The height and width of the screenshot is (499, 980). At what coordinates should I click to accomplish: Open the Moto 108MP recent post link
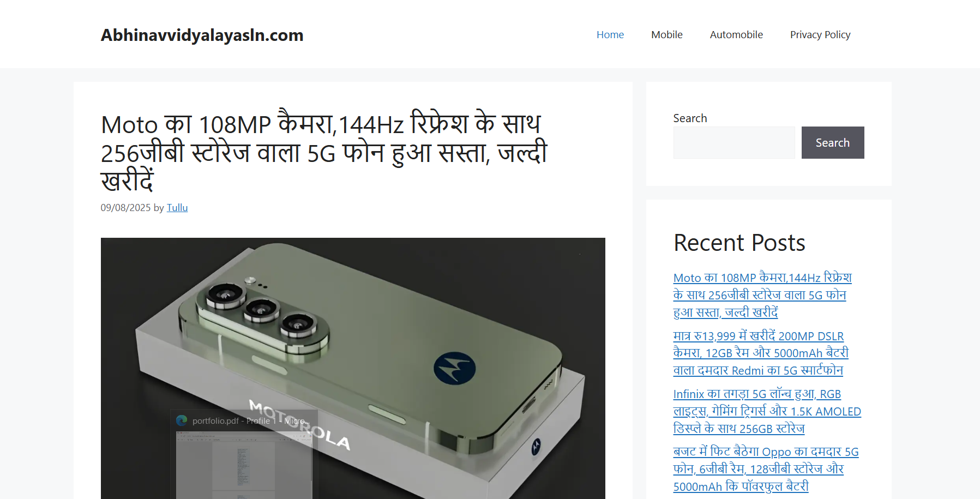pos(762,295)
